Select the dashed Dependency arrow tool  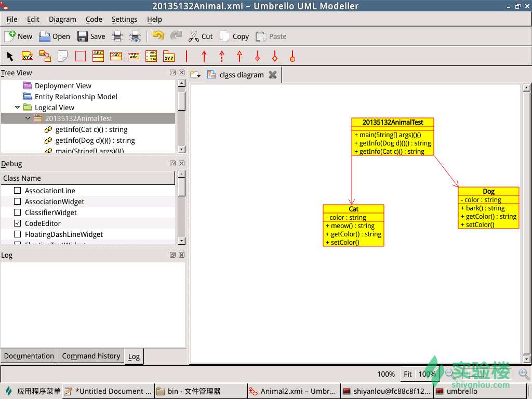coord(222,56)
